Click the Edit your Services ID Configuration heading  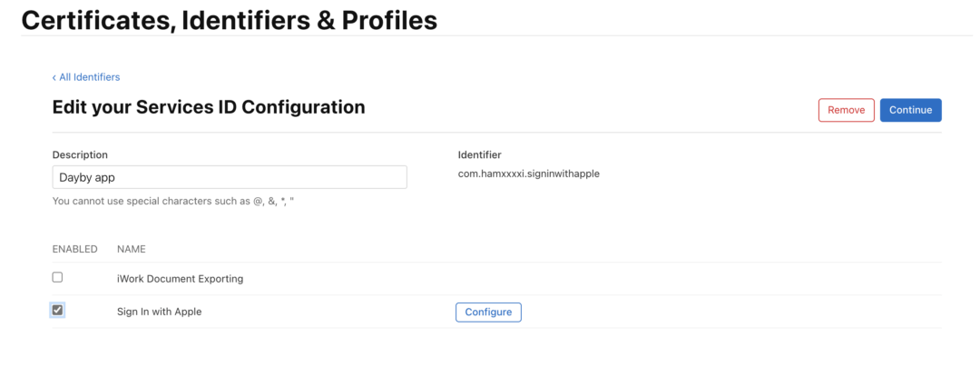coord(209,107)
